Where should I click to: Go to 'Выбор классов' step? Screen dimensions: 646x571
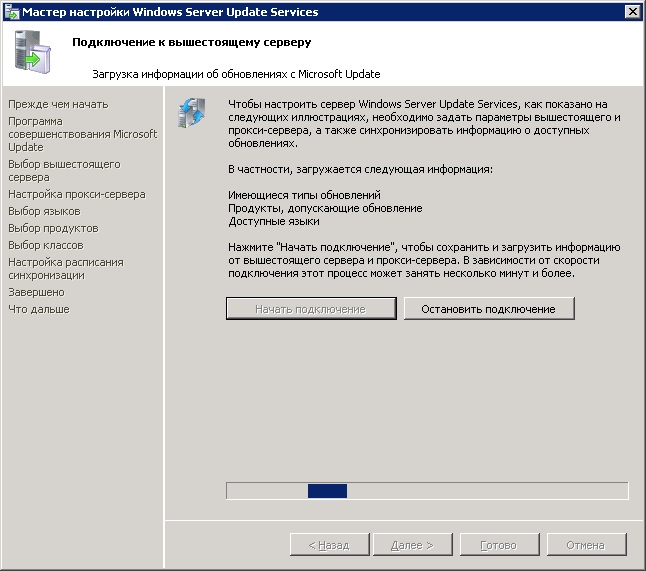tap(46, 245)
